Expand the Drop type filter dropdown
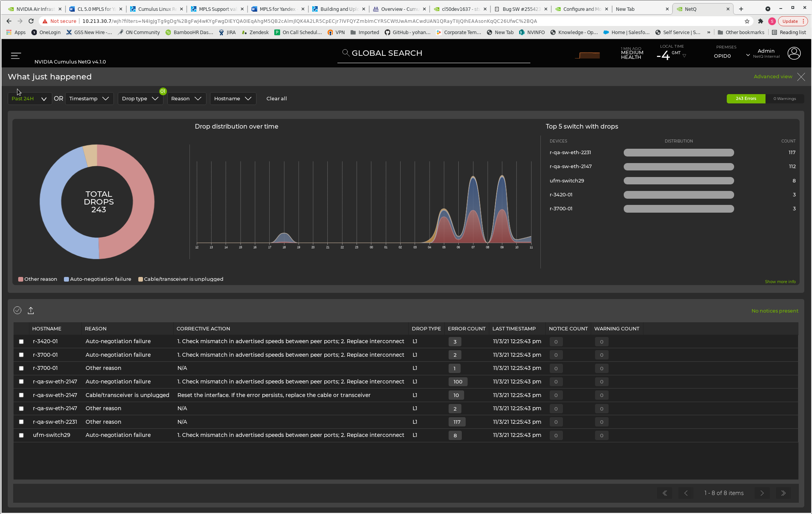Screen dimensions: 812x514 pyautogui.click(x=140, y=99)
